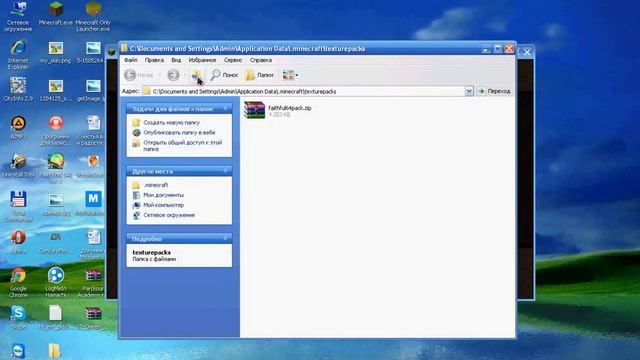Open the Views dropdown arrow
The width and height of the screenshot is (640, 360).
point(297,75)
